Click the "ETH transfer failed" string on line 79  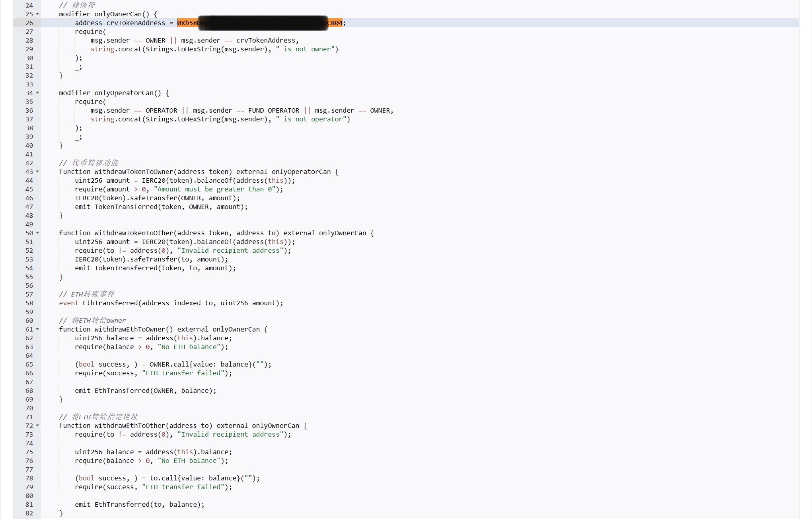pos(183,487)
